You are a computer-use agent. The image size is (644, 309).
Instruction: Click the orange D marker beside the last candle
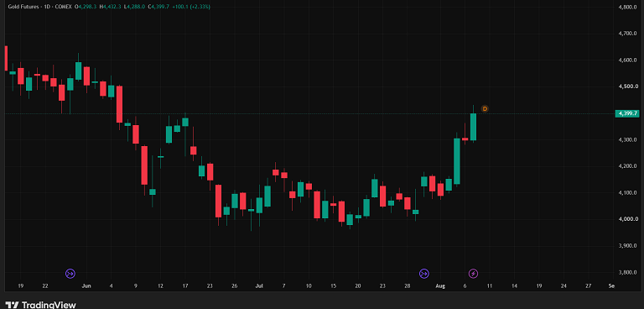[x=485, y=108]
